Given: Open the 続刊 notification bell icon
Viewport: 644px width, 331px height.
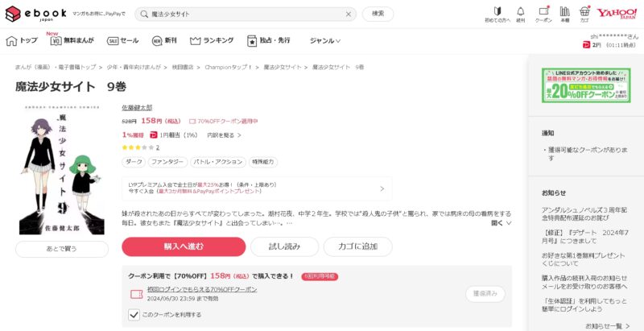Looking at the screenshot, I should click(520, 13).
